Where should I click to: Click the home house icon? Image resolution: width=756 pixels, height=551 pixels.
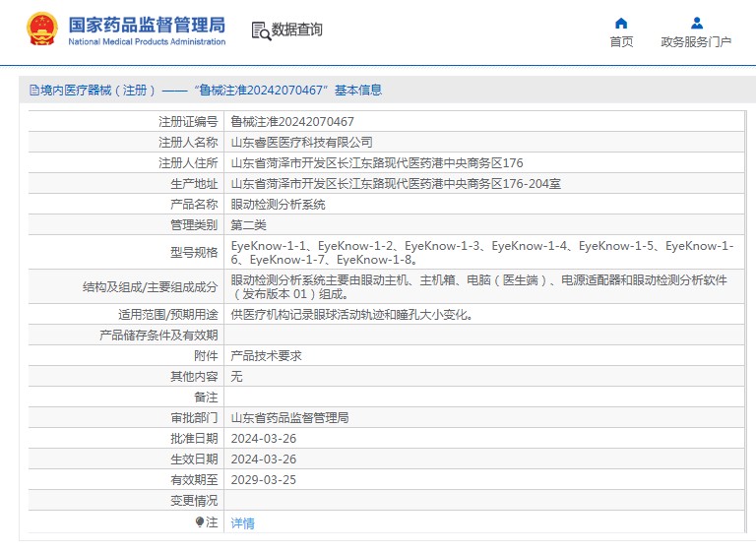pos(621,23)
